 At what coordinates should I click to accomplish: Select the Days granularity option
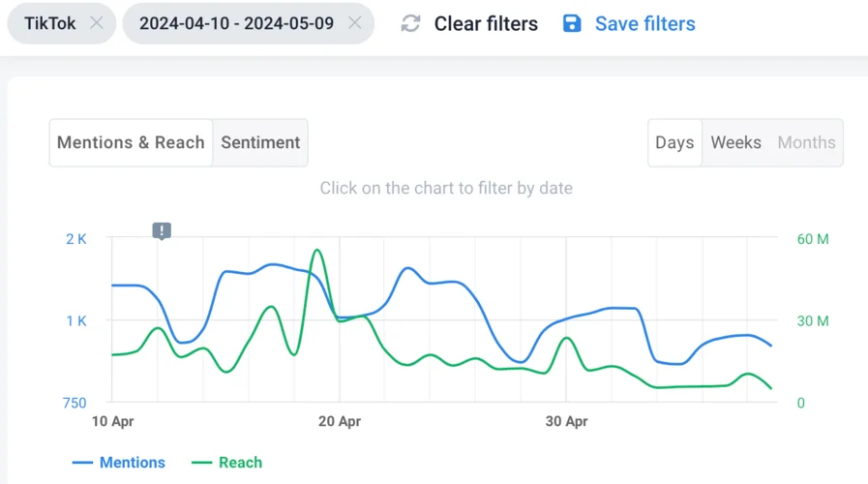coord(674,142)
